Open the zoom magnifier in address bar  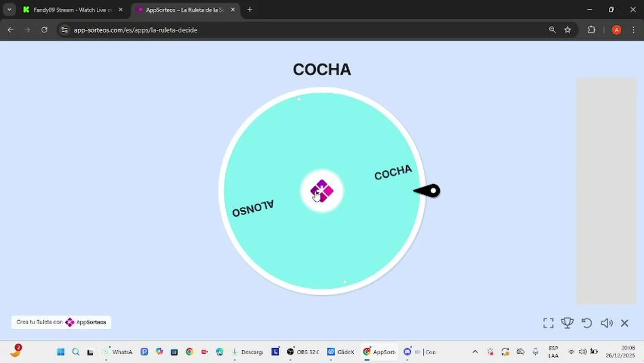[552, 30]
